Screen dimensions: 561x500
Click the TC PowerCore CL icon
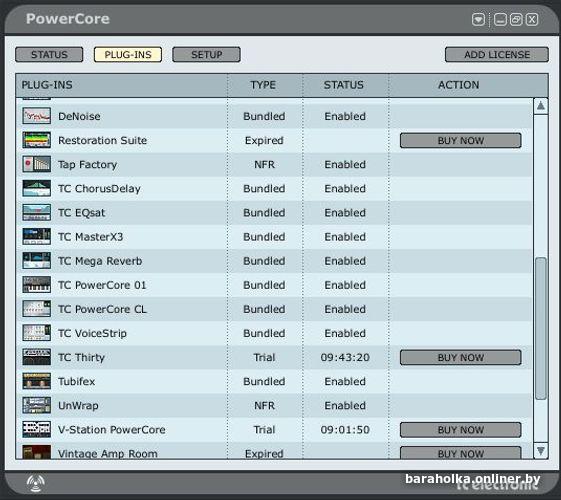pos(36,309)
